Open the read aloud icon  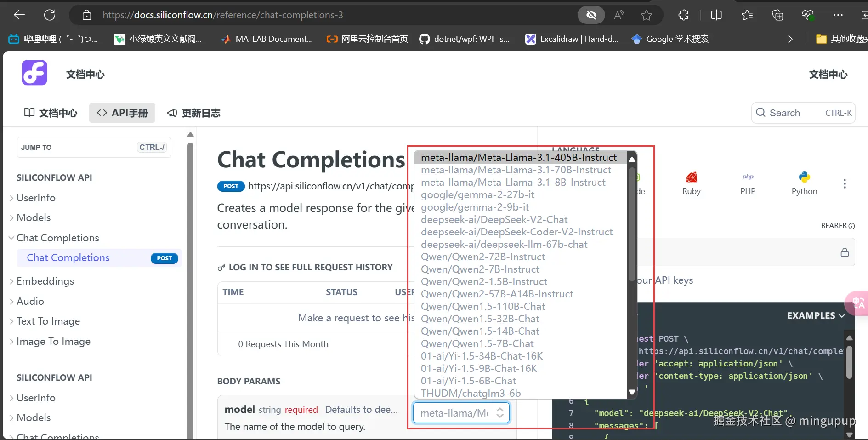coord(619,15)
